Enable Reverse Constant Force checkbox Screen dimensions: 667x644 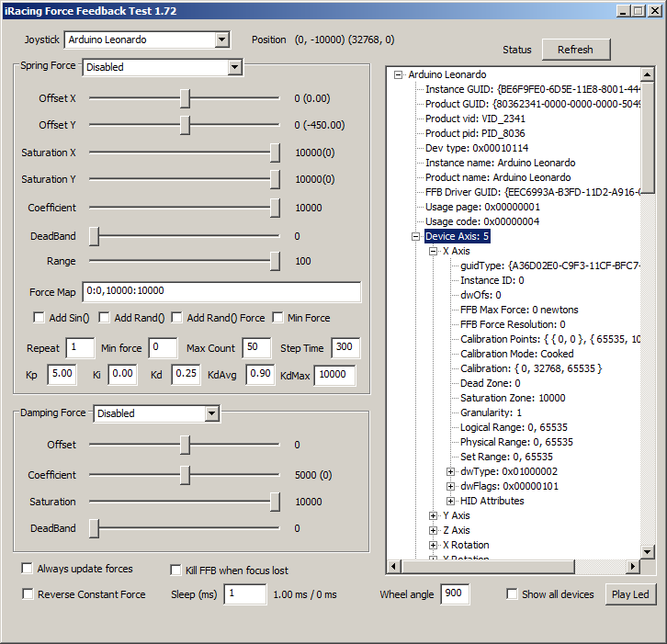(x=28, y=593)
